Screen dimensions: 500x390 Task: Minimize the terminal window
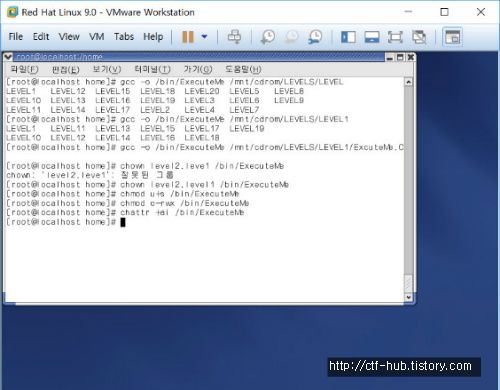pyautogui.click(x=389, y=57)
